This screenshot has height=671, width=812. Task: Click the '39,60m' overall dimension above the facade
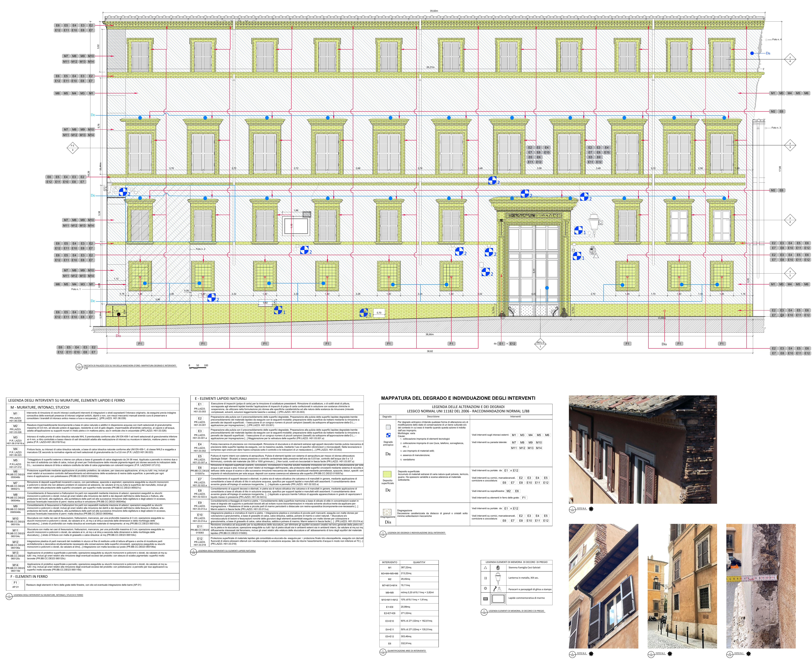pos(434,11)
